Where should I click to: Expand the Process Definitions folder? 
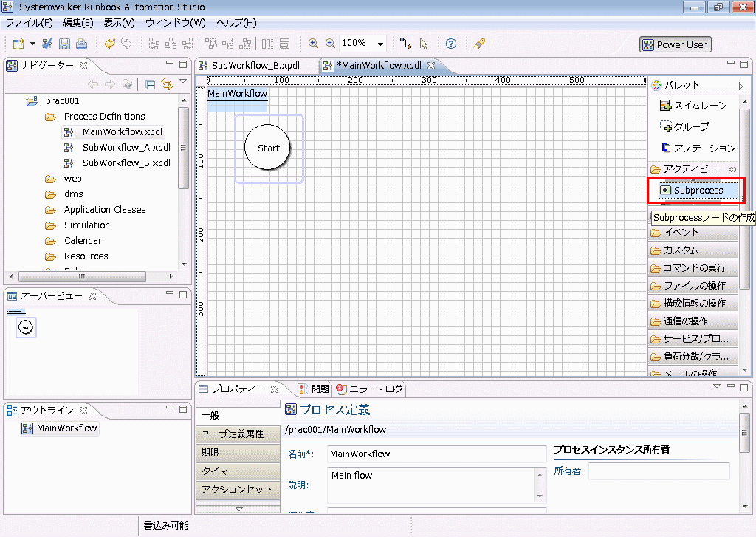104,116
